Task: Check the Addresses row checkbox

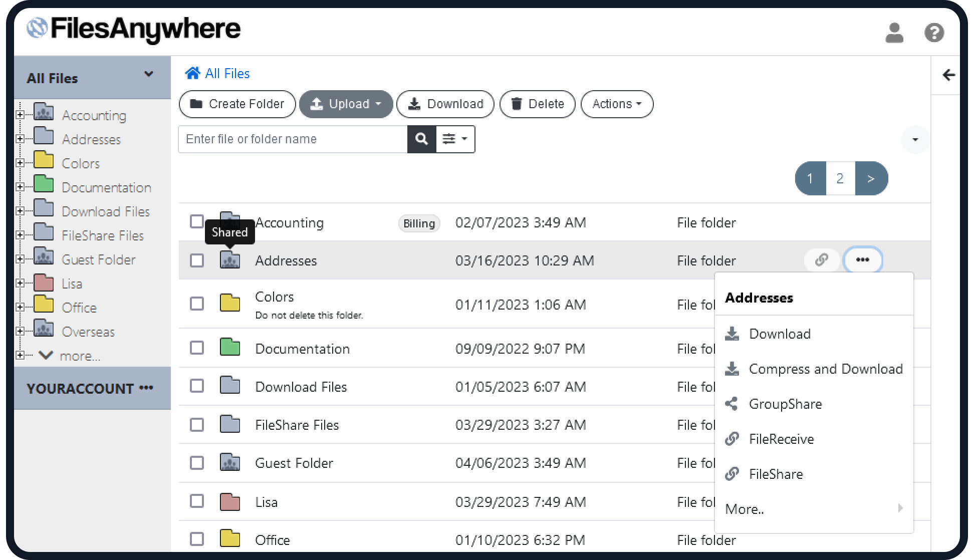Action: pyautogui.click(x=197, y=260)
